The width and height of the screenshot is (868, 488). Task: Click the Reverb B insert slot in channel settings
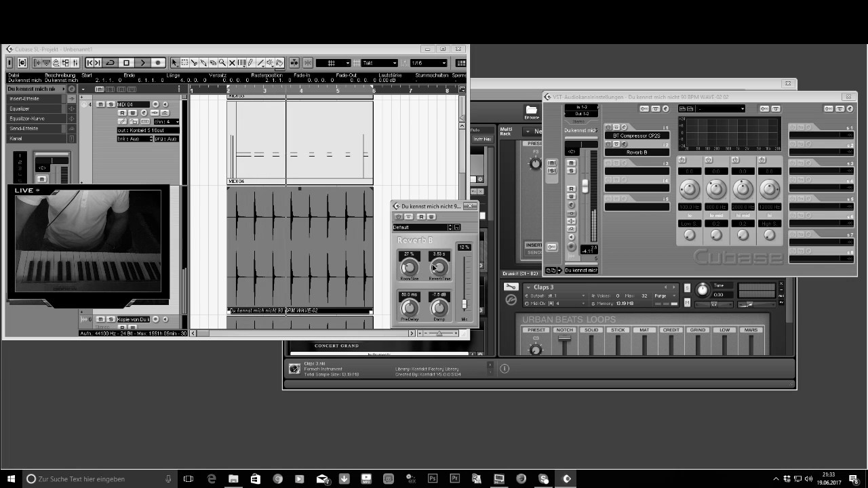(x=637, y=152)
